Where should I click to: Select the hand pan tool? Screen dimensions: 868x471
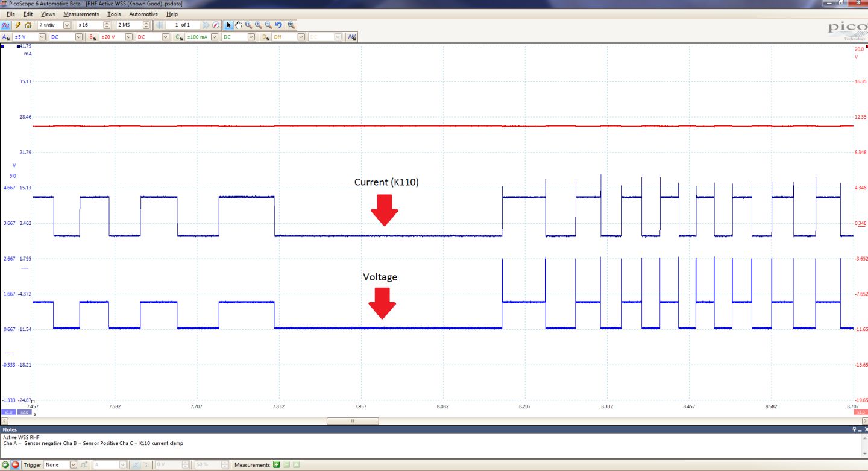point(239,25)
